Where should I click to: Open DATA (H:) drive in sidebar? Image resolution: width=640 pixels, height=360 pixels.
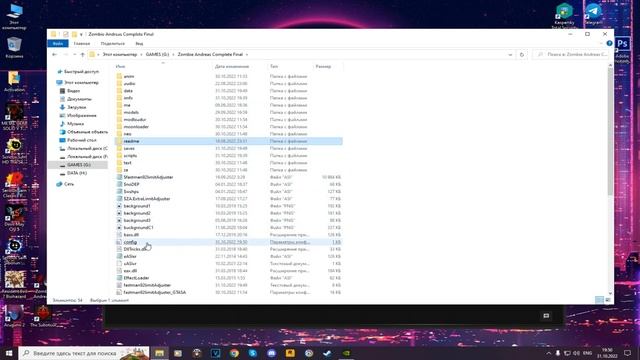(x=76, y=173)
